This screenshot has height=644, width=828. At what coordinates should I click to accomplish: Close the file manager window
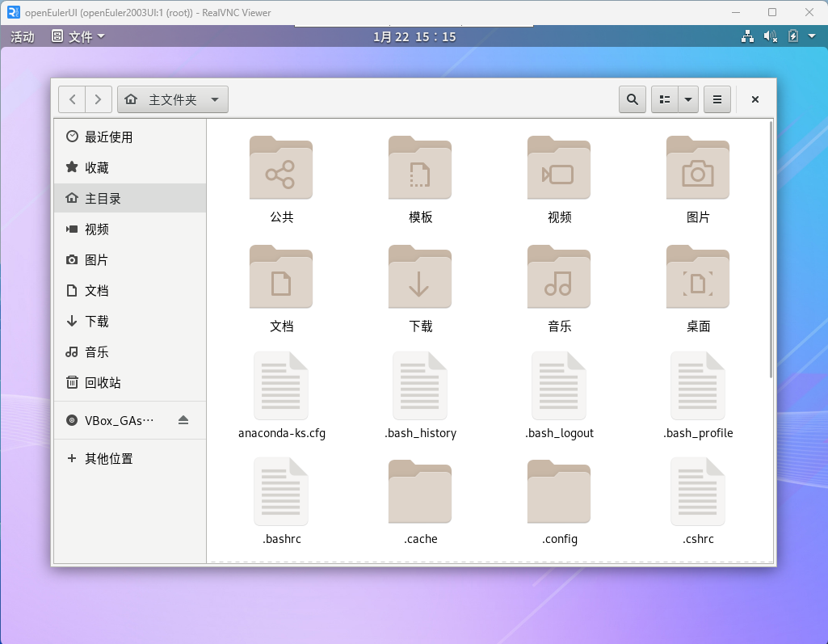[755, 99]
